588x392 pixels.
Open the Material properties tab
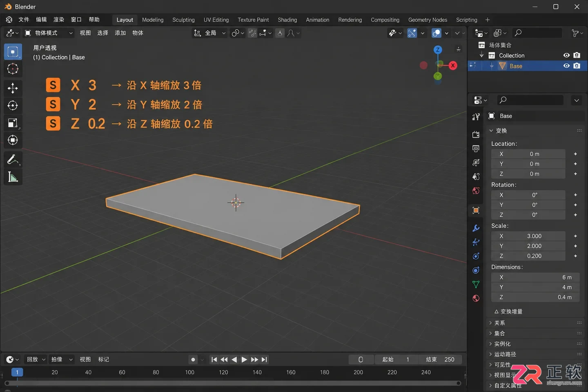point(476,298)
